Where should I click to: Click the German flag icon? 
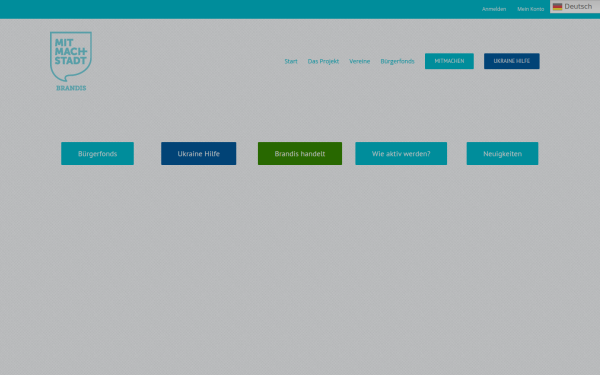[x=557, y=7]
